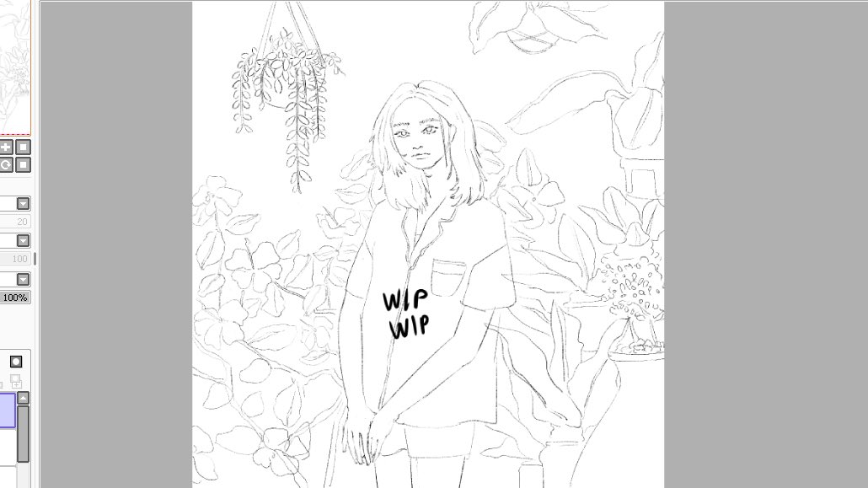Image resolution: width=868 pixels, height=488 pixels.
Task: Click the navigator zoom-in plus button
Action: (x=6, y=147)
